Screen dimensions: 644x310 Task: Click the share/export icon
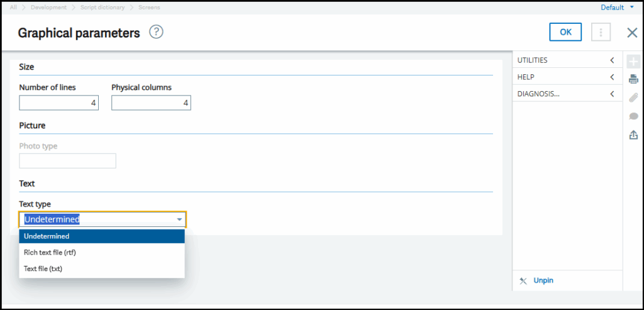pos(633,135)
